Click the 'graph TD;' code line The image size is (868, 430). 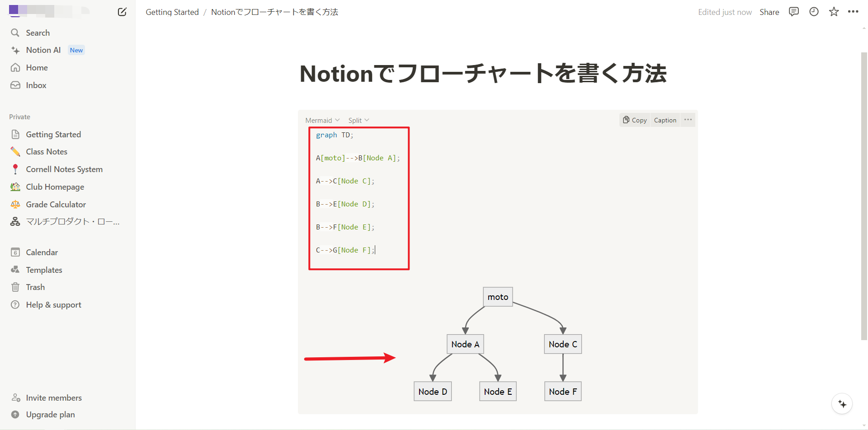coord(335,135)
